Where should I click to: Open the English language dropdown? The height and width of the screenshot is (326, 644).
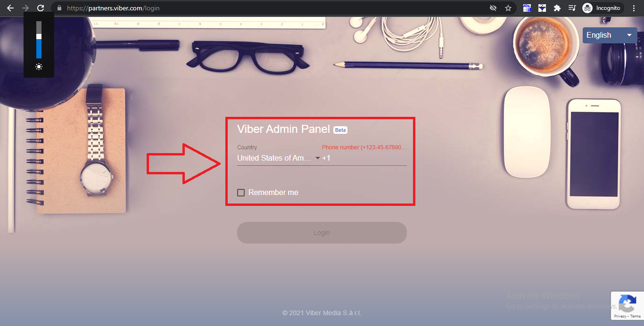[610, 35]
